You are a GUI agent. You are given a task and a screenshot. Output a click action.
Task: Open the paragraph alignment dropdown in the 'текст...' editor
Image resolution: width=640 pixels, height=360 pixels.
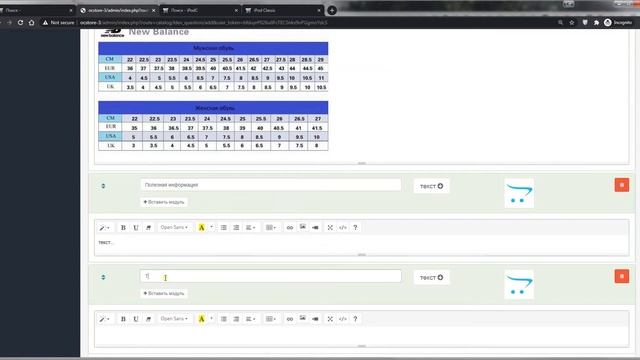coord(250,227)
